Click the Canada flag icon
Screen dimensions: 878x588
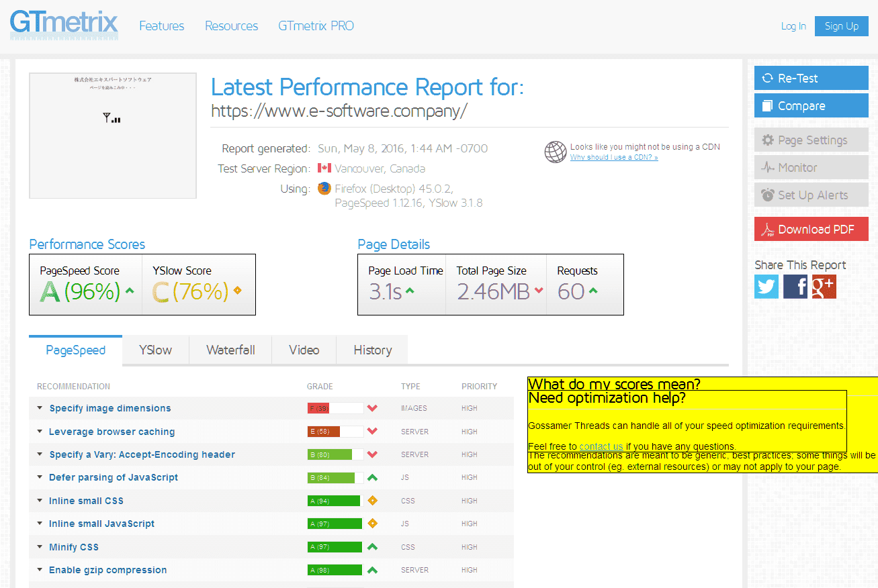point(324,168)
